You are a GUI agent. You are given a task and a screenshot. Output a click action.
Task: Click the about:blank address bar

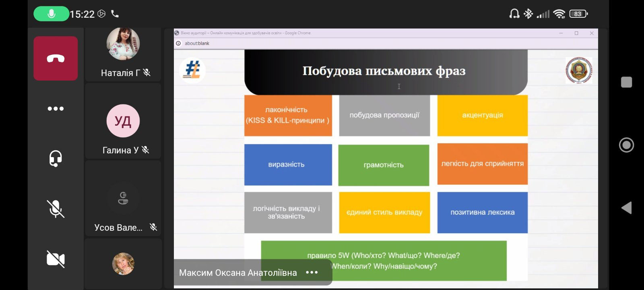point(386,43)
